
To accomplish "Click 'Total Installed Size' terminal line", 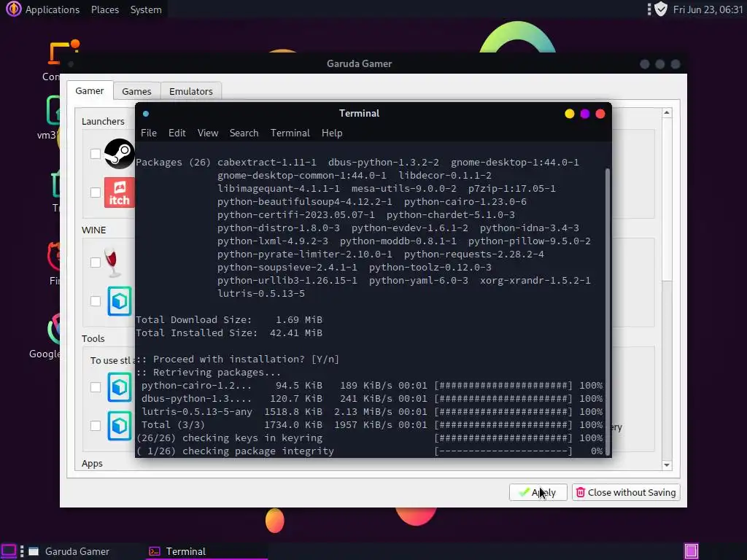I will (229, 332).
